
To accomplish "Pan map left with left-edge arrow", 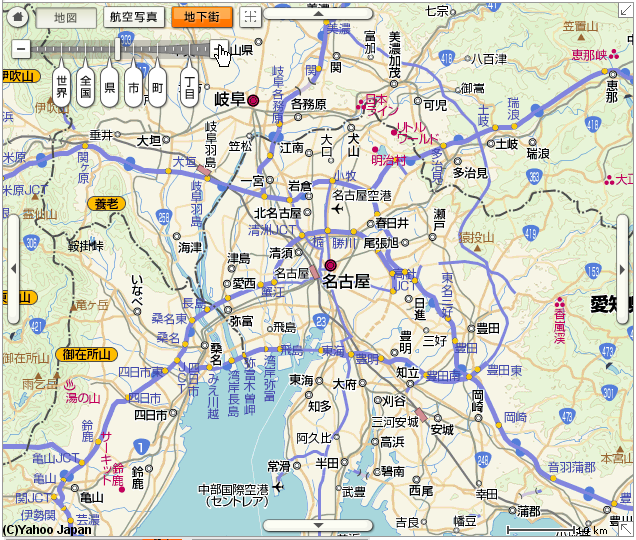I will click(x=12, y=270).
